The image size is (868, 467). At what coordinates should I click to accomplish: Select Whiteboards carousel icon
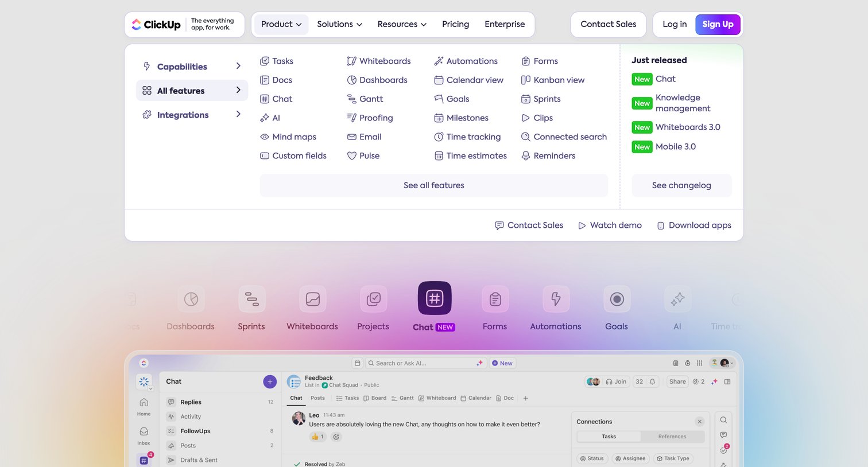point(312,299)
